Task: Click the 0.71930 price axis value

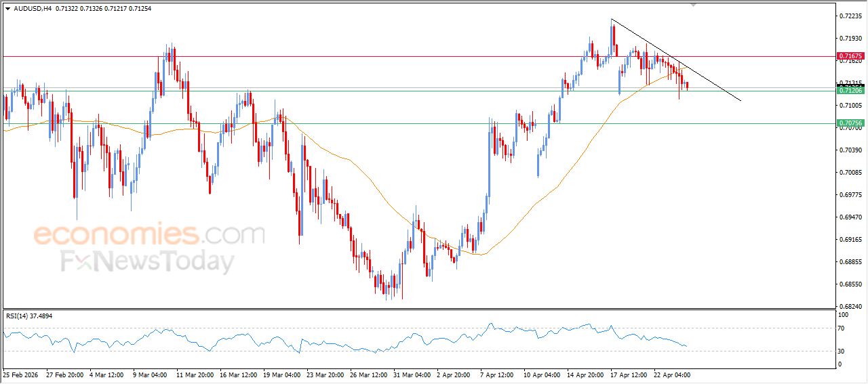Action: pos(850,38)
